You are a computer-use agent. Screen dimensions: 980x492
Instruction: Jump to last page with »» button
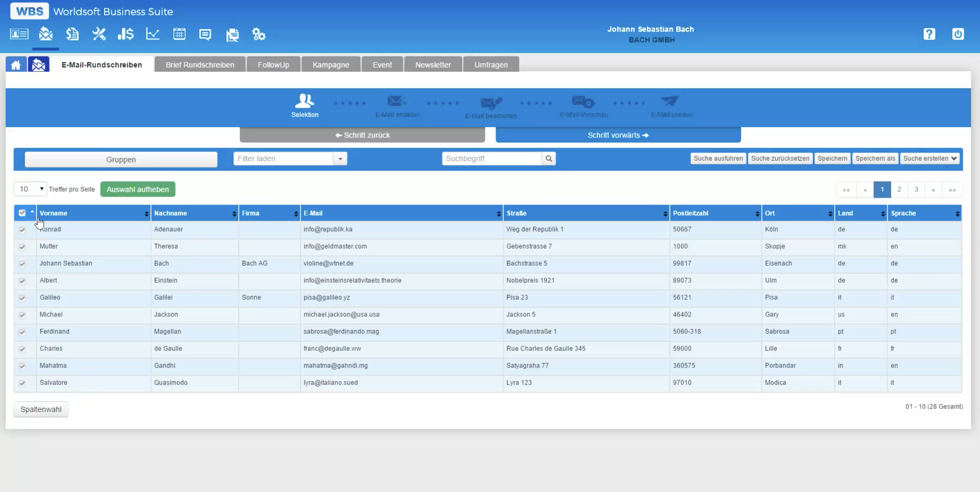952,189
